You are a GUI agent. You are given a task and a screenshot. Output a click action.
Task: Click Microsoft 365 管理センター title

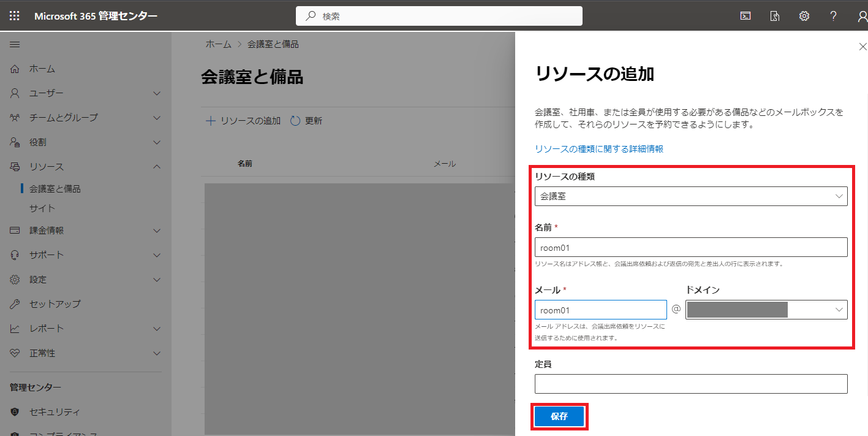(x=96, y=16)
